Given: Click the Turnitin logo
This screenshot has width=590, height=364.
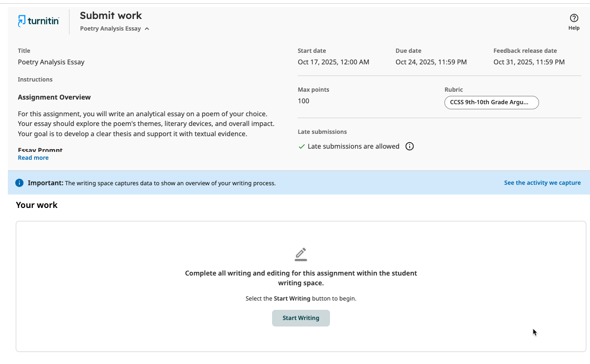Looking at the screenshot, I should (38, 20).
